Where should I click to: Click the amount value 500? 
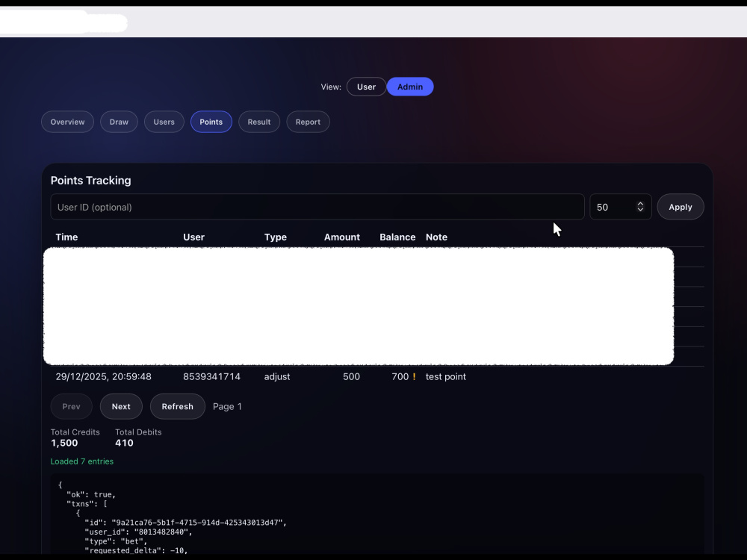(351, 376)
